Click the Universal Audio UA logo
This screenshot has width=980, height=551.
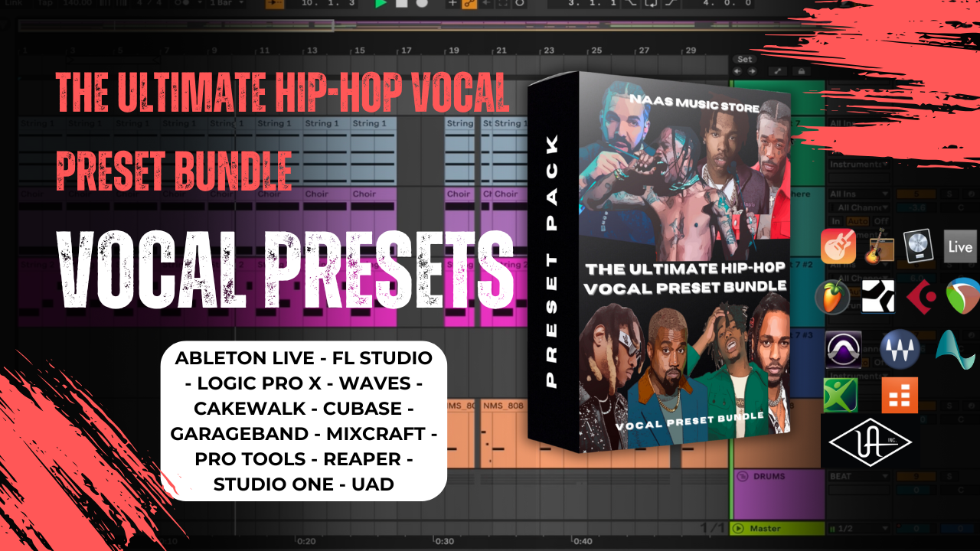pyautogui.click(x=872, y=441)
